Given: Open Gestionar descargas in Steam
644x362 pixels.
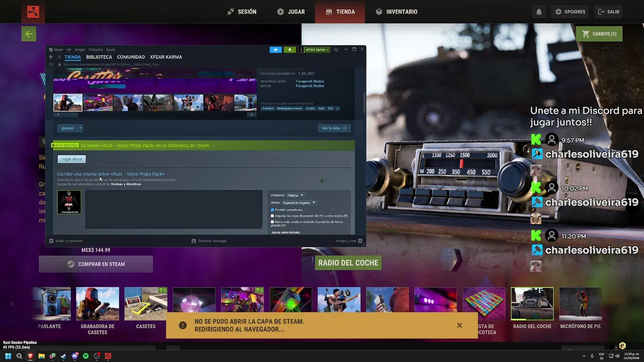Looking at the screenshot, I should click(209, 241).
